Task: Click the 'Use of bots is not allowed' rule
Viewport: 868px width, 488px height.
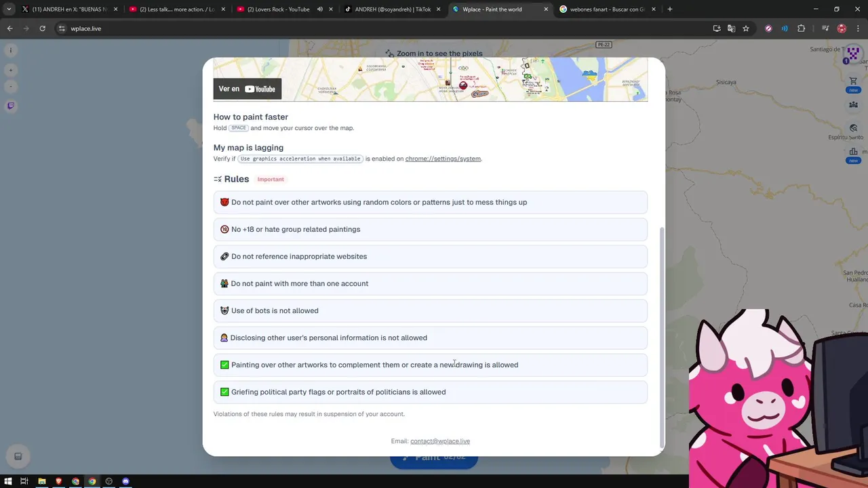Action: click(431, 310)
